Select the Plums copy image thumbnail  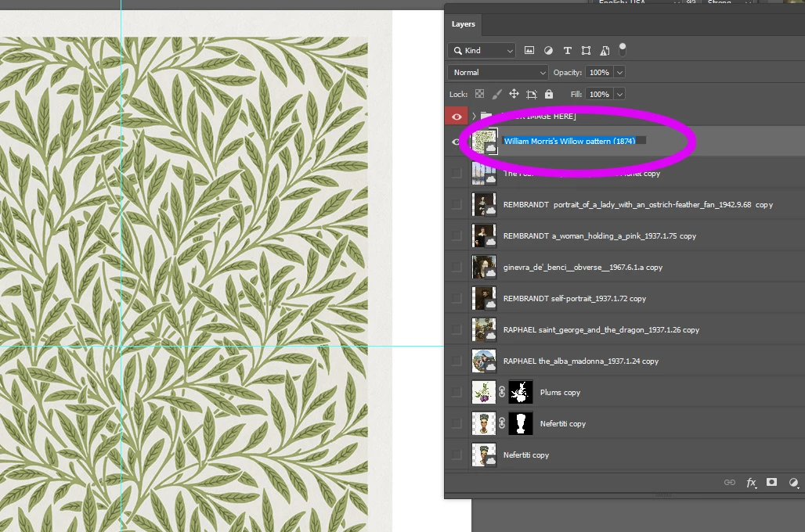point(484,392)
